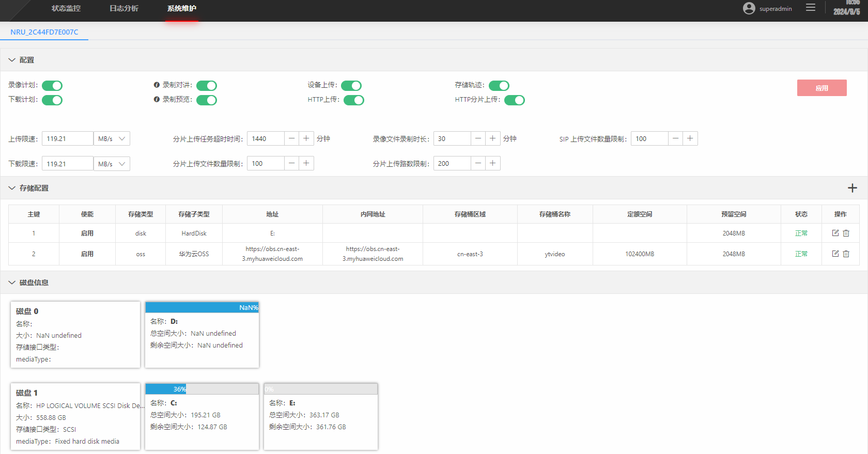This screenshot has height=454, width=868.
Task: Decrease 录像文件录制时长 with minus button
Action: 478,138
